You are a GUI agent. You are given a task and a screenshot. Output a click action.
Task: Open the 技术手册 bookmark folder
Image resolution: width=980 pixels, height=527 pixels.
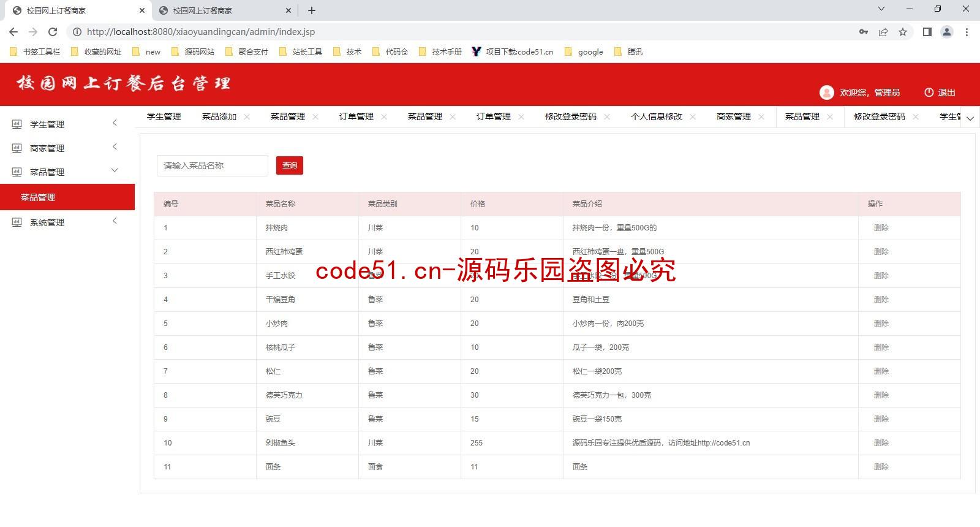pyautogui.click(x=440, y=51)
